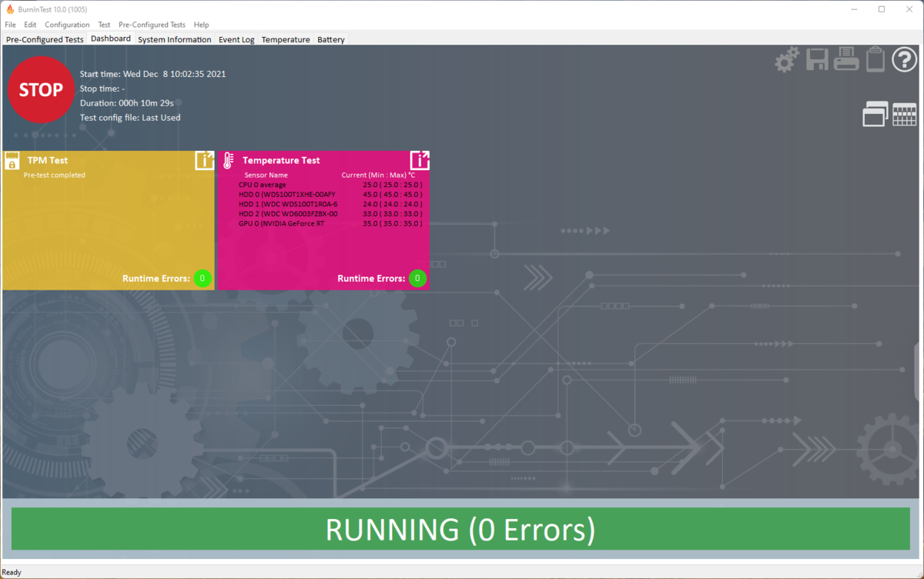This screenshot has width=924, height=579.
Task: Select the Dashboard tab
Action: (111, 38)
